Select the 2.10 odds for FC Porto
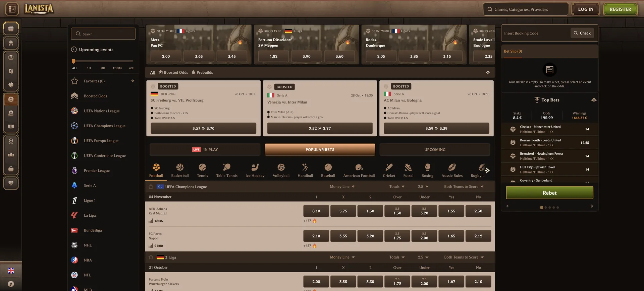 click(316, 236)
